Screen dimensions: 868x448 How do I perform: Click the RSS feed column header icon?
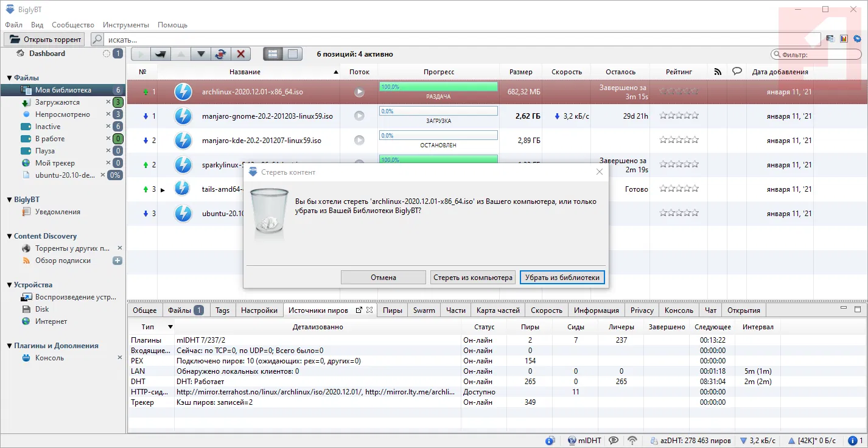718,72
